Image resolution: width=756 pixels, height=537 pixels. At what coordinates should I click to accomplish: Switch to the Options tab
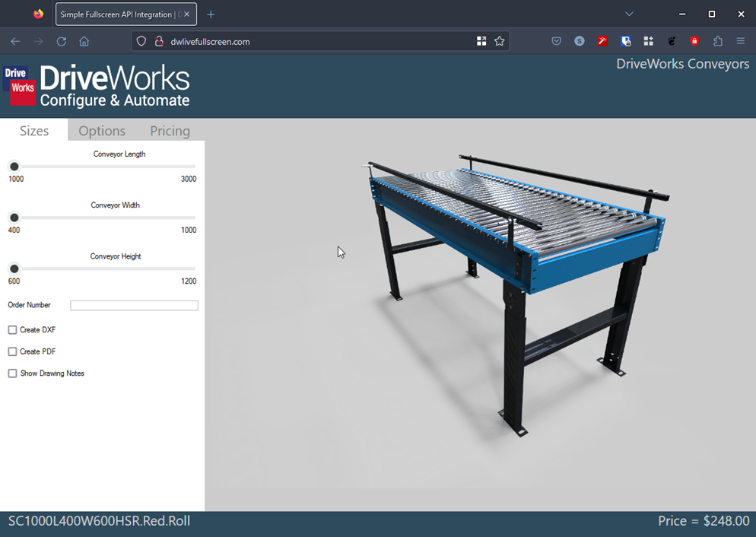(101, 130)
